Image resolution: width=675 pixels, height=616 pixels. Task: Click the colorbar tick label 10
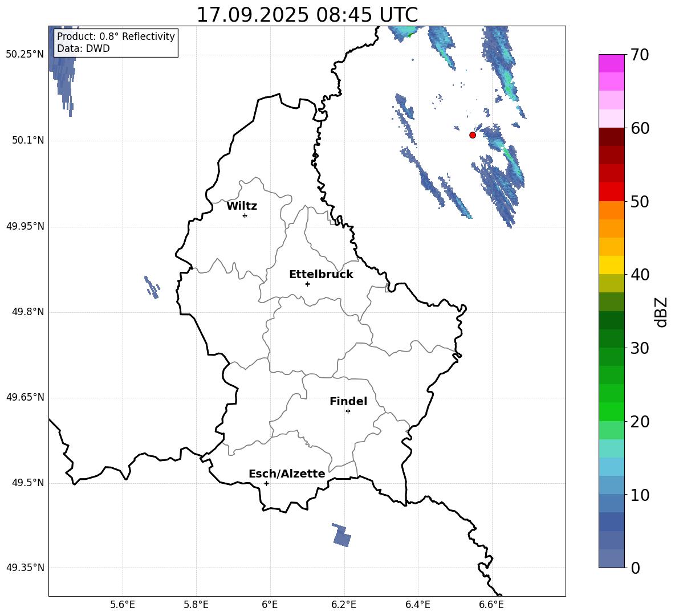[x=640, y=495]
